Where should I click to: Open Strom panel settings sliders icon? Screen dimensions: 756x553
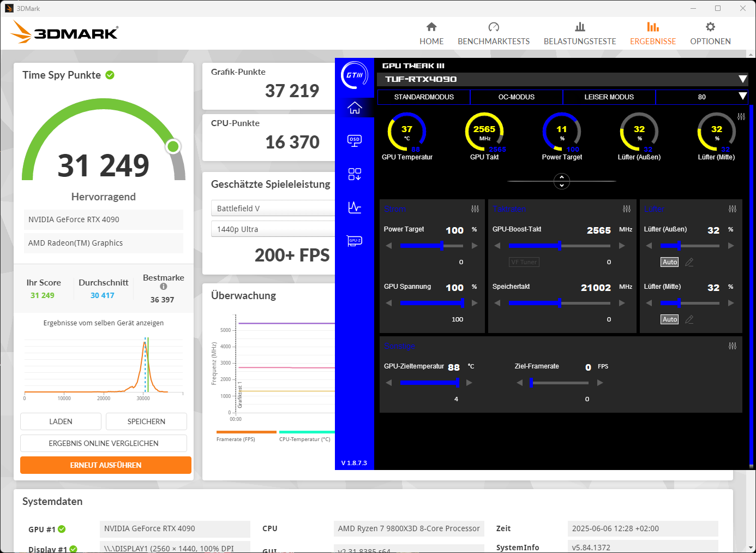pyautogui.click(x=475, y=209)
